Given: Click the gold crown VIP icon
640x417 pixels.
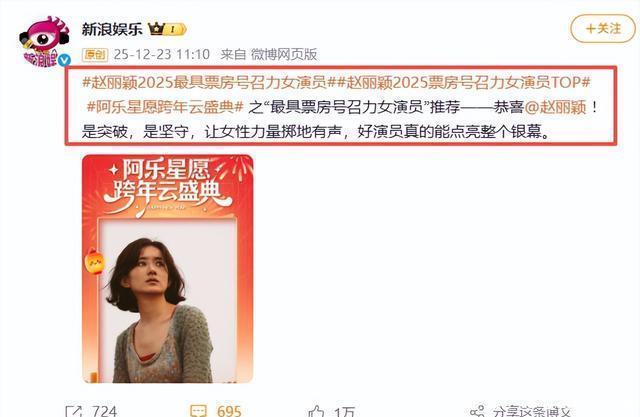Looking at the screenshot, I should (156, 29).
